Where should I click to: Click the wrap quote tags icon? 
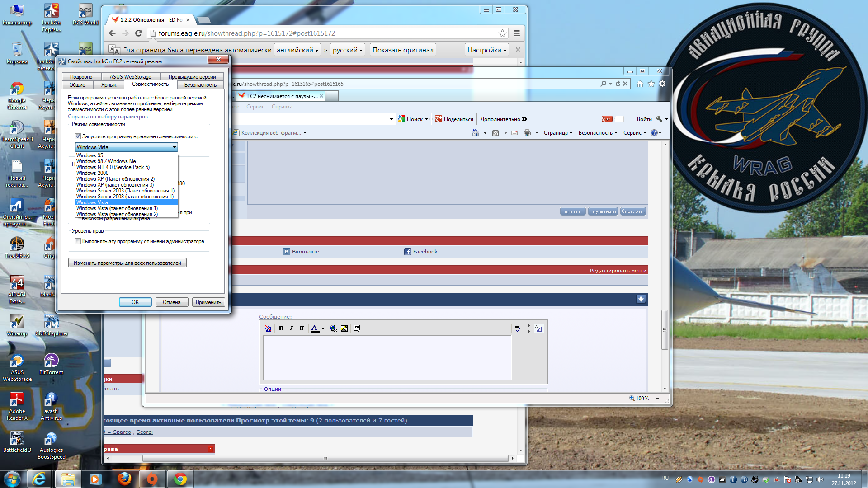(357, 328)
